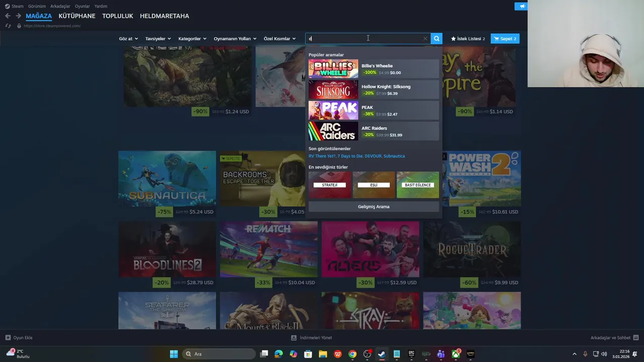Open the Steam menu
Image resolution: width=644 pixels, height=362 pixels.
pyautogui.click(x=14, y=6)
